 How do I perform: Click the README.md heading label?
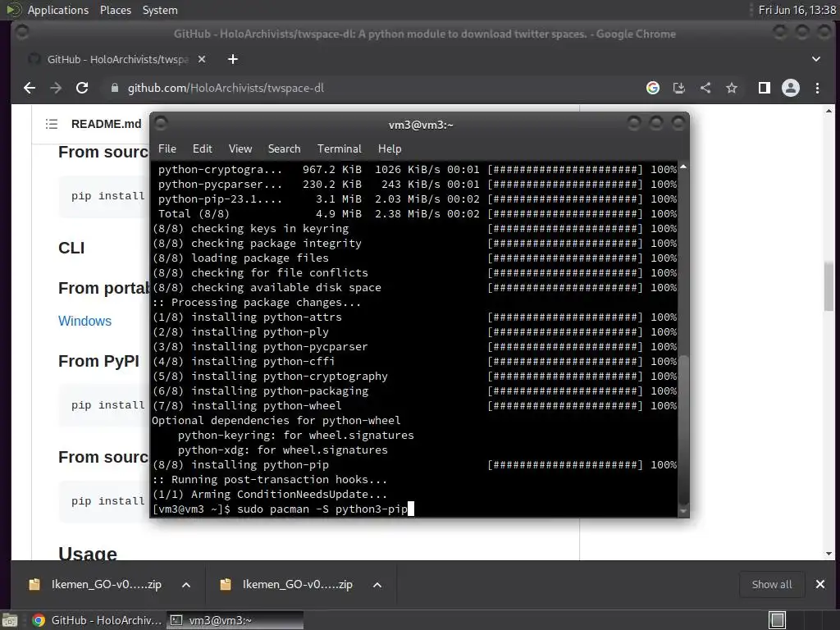[106, 124]
